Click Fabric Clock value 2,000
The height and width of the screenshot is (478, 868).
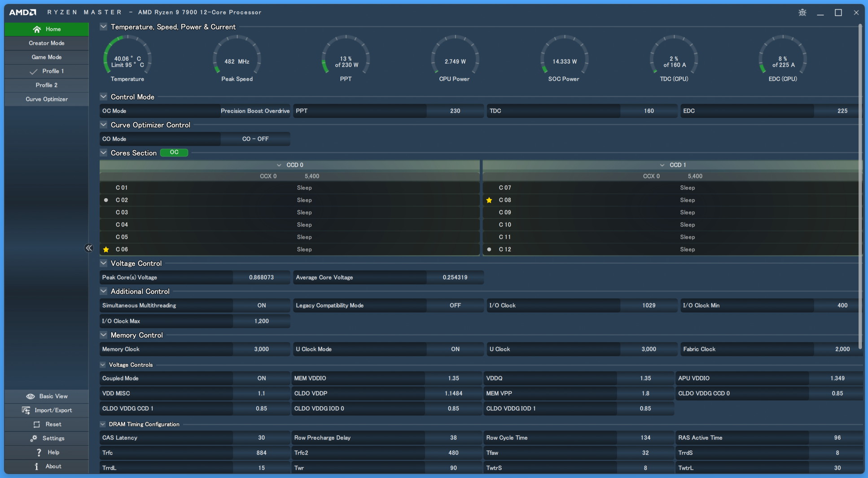tap(837, 349)
